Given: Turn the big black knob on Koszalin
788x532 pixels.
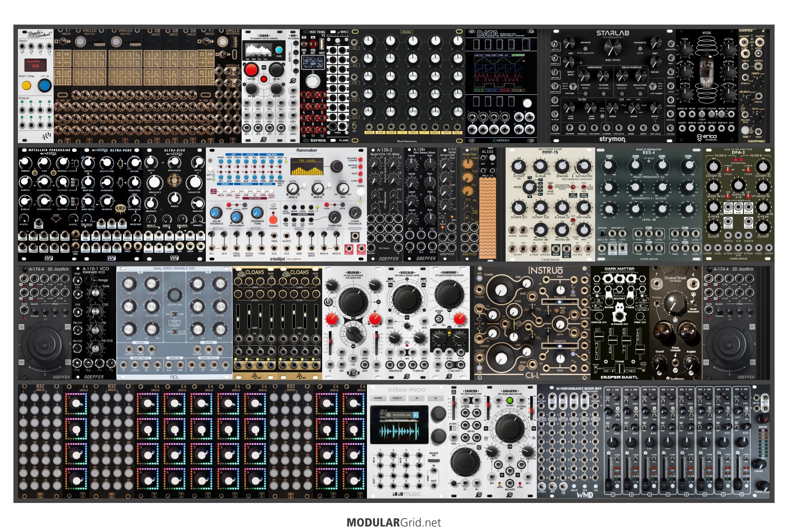Looking at the screenshot, I should 407,299.
